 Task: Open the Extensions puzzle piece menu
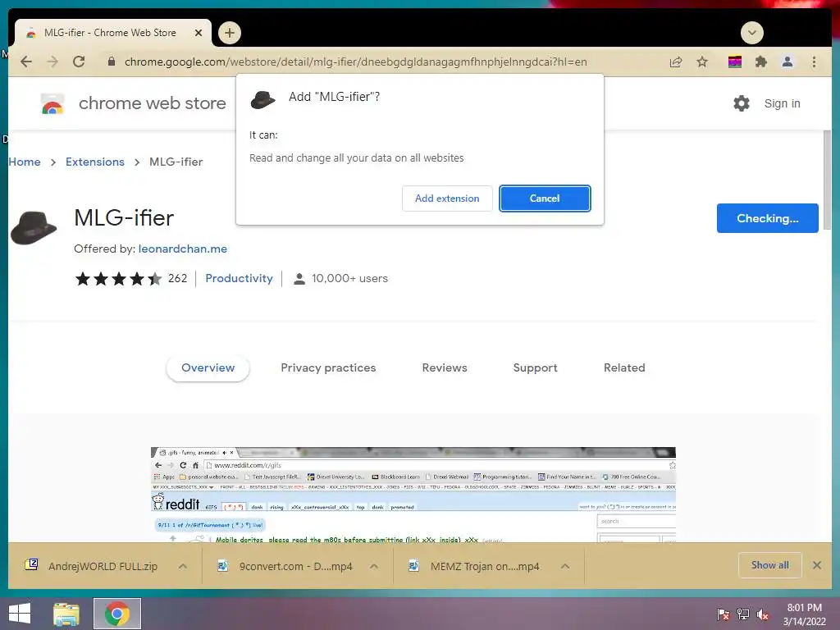coord(760,62)
